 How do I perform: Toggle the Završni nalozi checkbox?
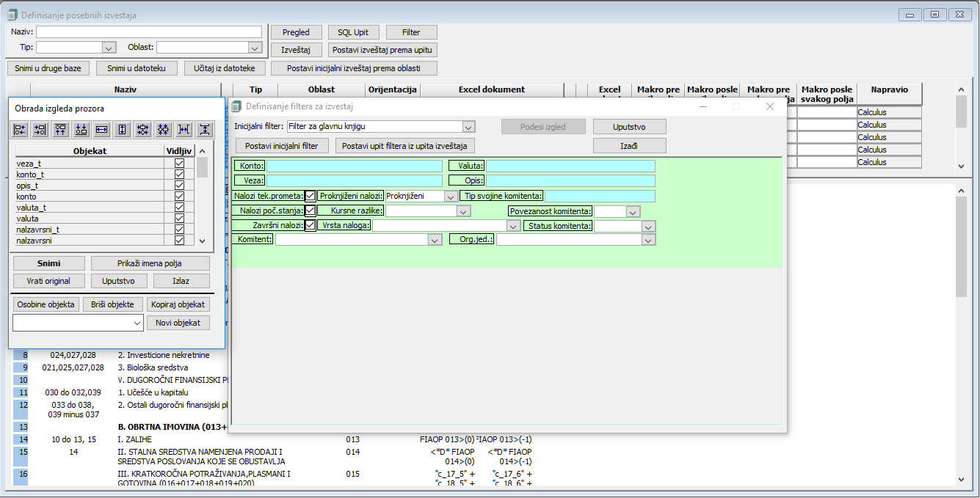point(311,225)
